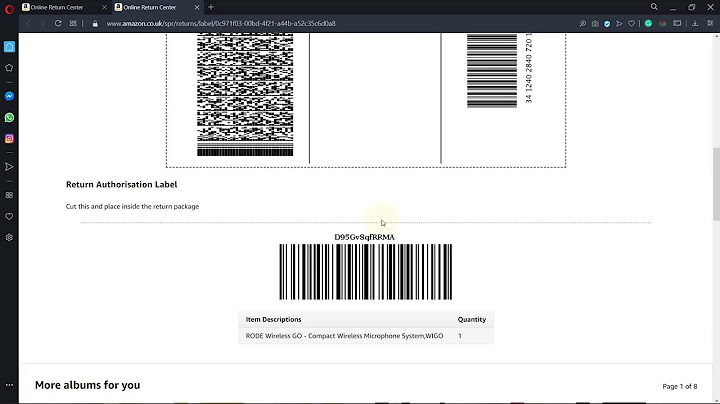Click the vertical shipping label barcode
The height and width of the screenshot is (404, 720).
[492, 71]
